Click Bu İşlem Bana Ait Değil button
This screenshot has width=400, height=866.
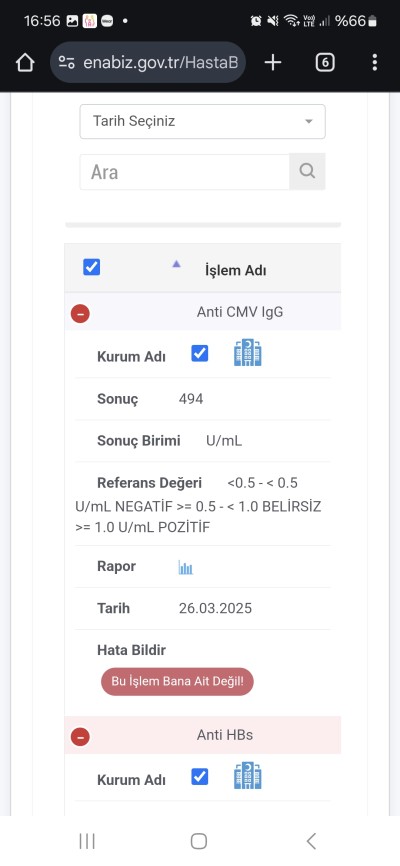pos(177,681)
